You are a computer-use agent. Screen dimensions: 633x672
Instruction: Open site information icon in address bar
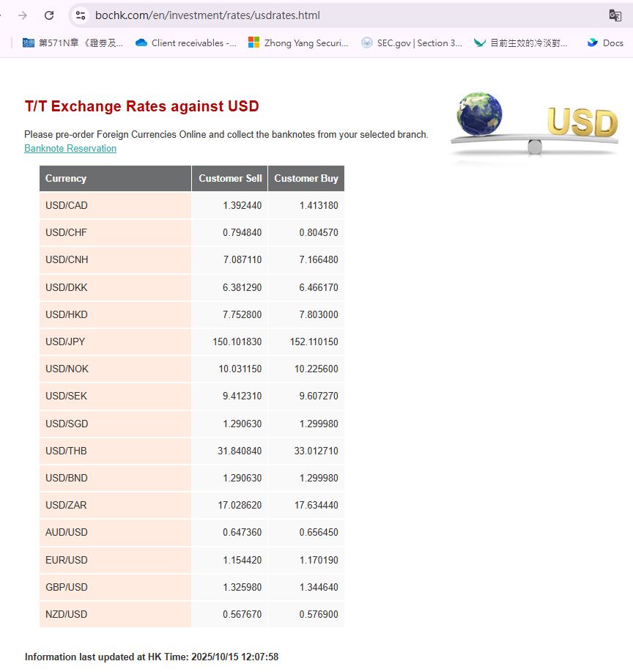tap(81, 15)
